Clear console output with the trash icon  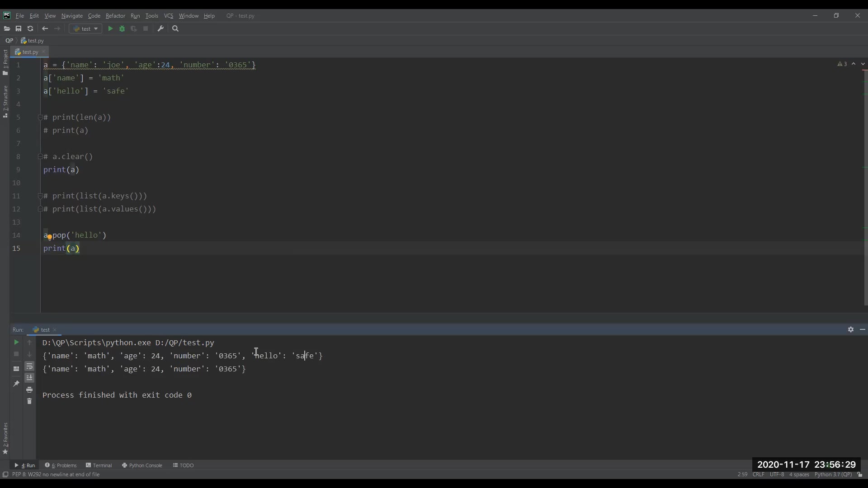(29, 401)
